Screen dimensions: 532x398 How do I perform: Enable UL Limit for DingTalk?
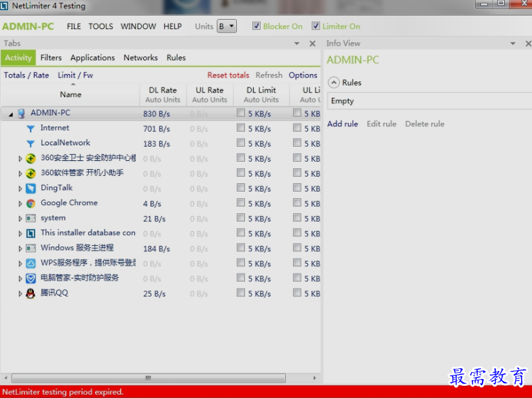pyautogui.click(x=297, y=187)
